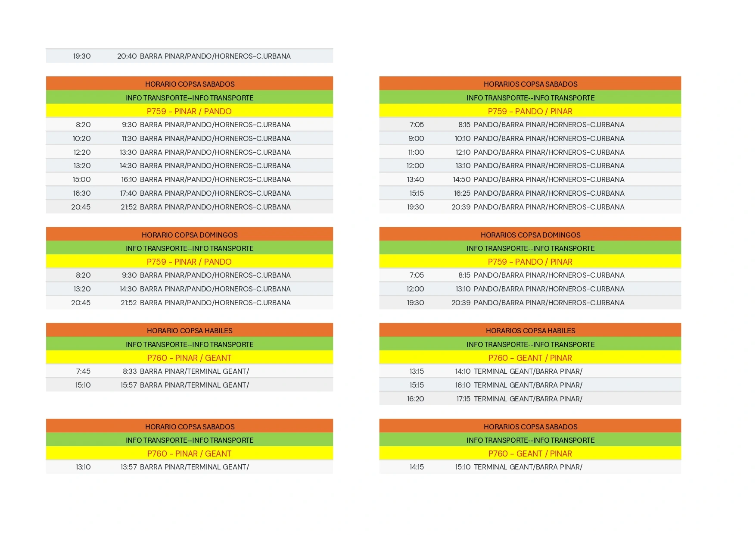The image size is (756, 535).
Task: Click route text in the 10:20 row
Action: pyautogui.click(x=215, y=138)
